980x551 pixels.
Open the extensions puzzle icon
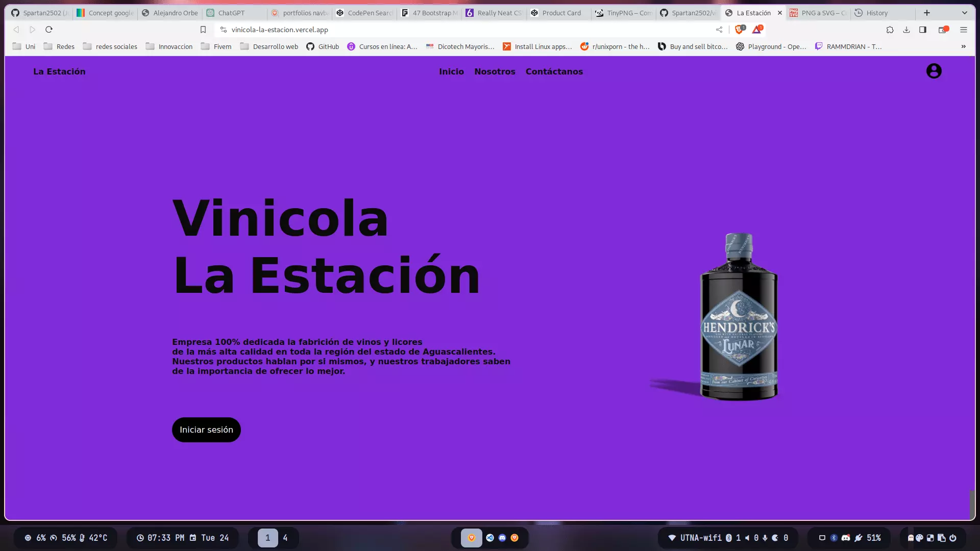(890, 30)
